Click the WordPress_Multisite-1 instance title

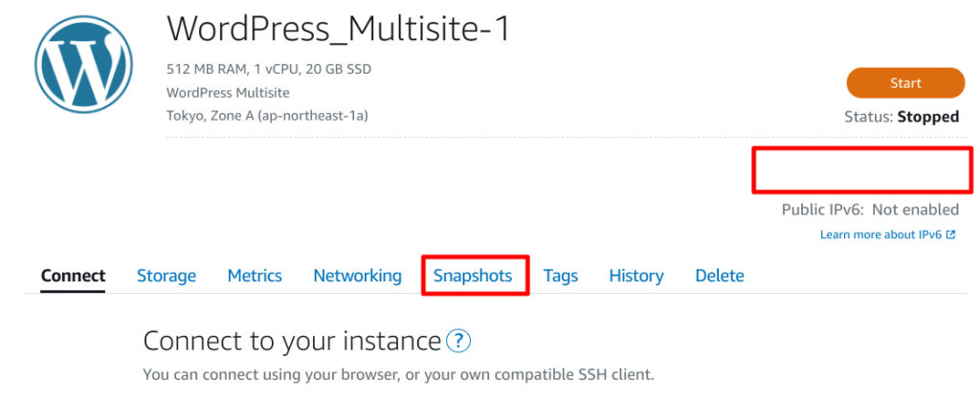pyautogui.click(x=338, y=29)
